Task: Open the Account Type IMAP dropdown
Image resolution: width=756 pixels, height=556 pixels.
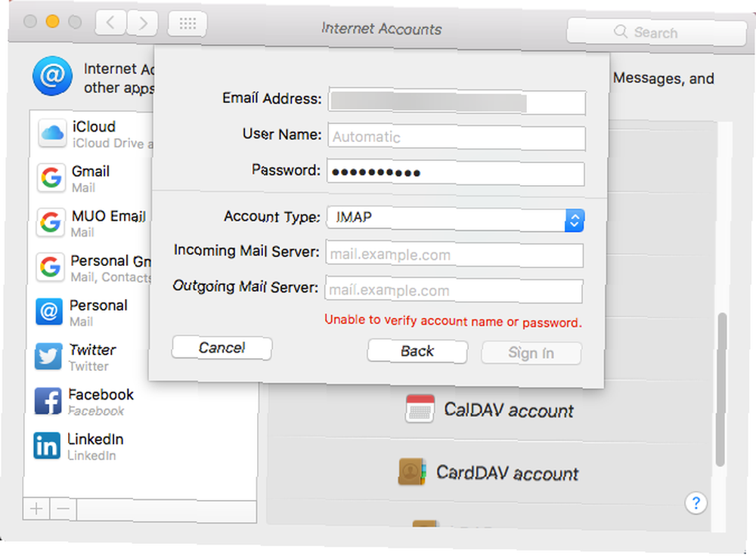Action: coord(455,218)
